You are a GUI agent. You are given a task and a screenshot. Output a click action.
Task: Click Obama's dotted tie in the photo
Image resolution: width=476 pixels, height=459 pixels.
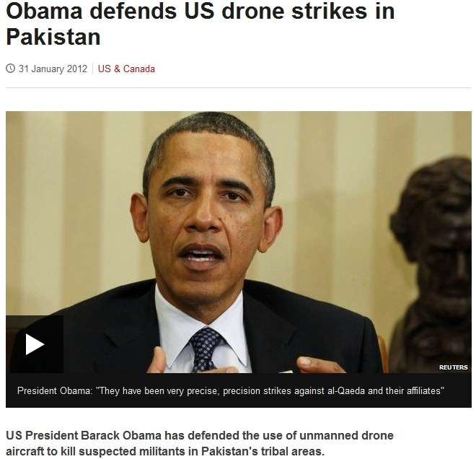click(x=206, y=349)
